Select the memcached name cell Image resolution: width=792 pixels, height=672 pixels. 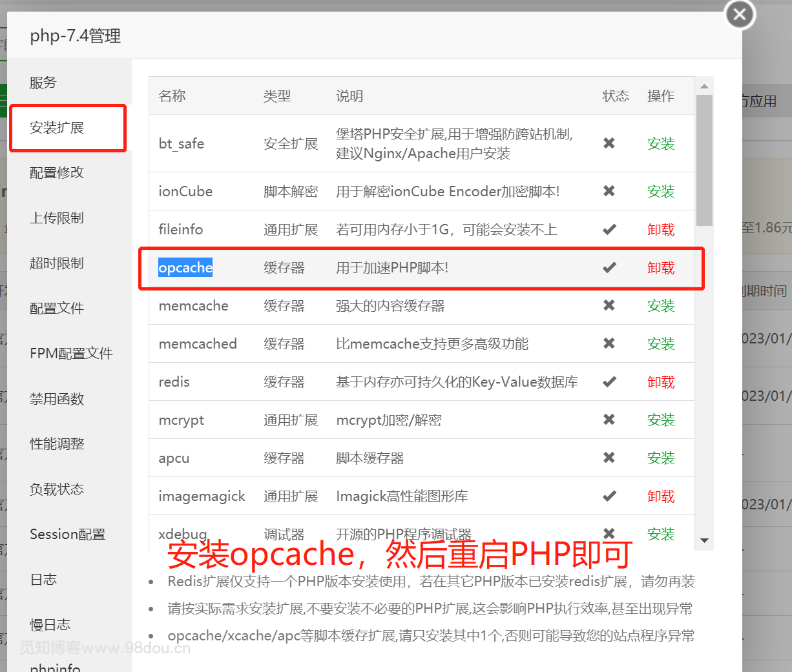coord(198,343)
